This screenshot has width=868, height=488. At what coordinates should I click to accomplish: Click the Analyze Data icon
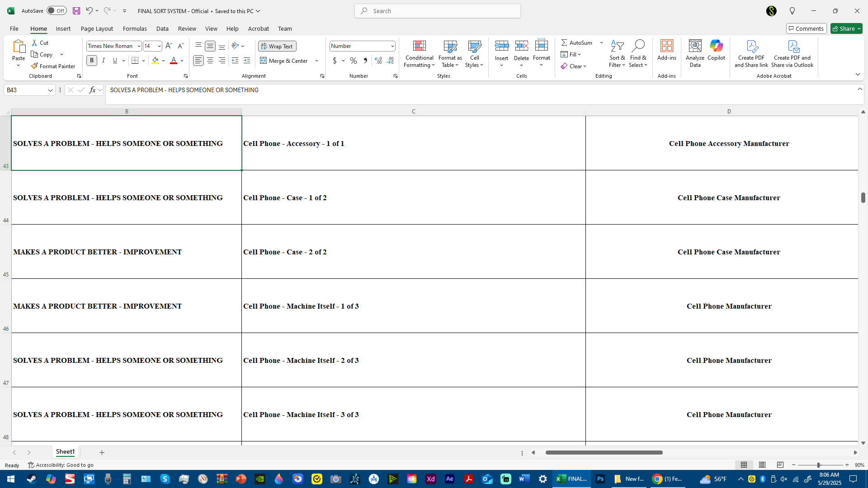click(x=695, y=46)
